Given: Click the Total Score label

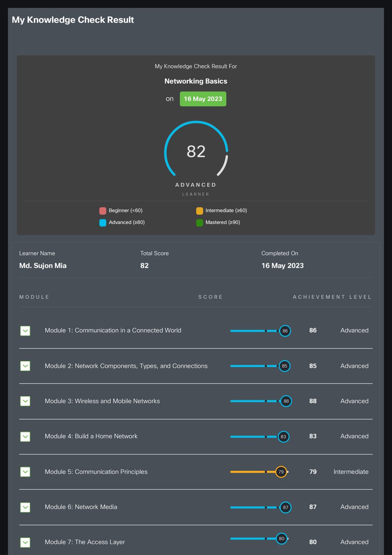Looking at the screenshot, I should pyautogui.click(x=154, y=253).
